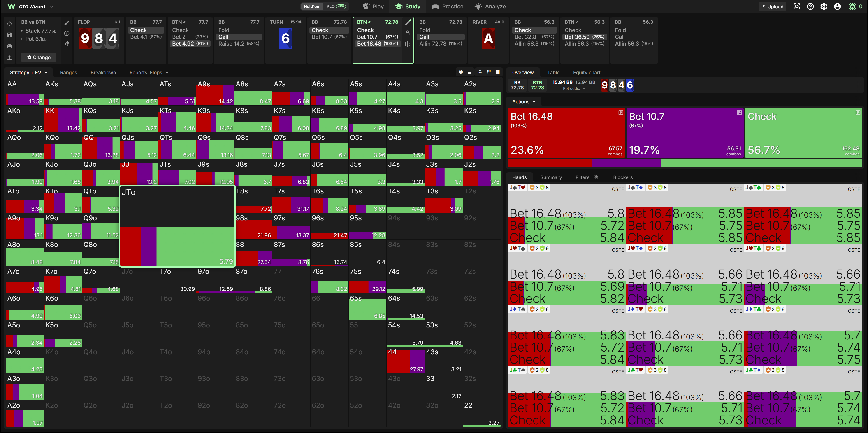Click the pencil icon with green dot in BTN node
Image resolution: width=868 pixels, height=433 pixels.
pos(408,22)
